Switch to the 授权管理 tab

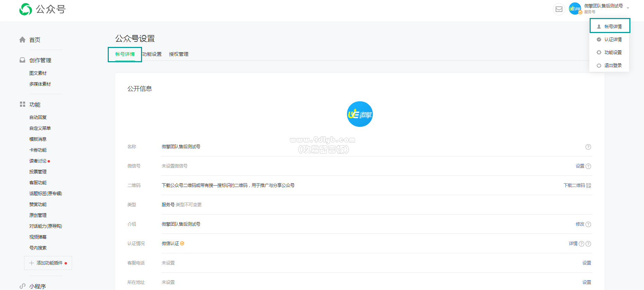(x=179, y=54)
